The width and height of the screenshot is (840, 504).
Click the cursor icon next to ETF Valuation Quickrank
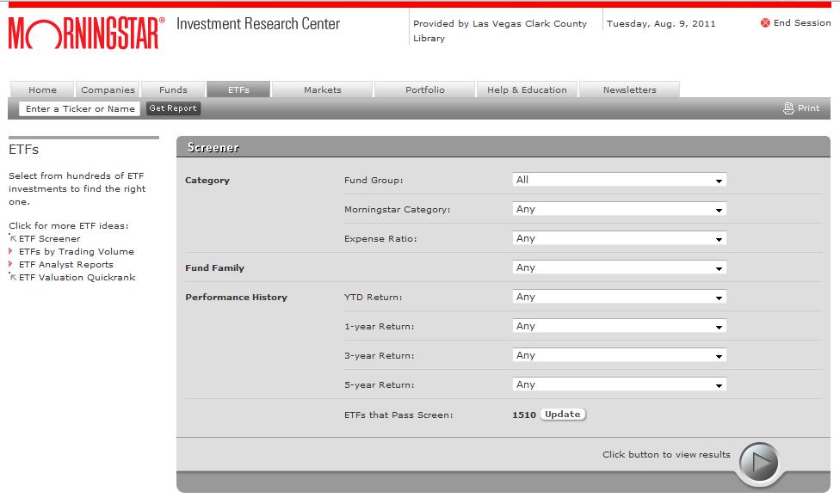11,277
